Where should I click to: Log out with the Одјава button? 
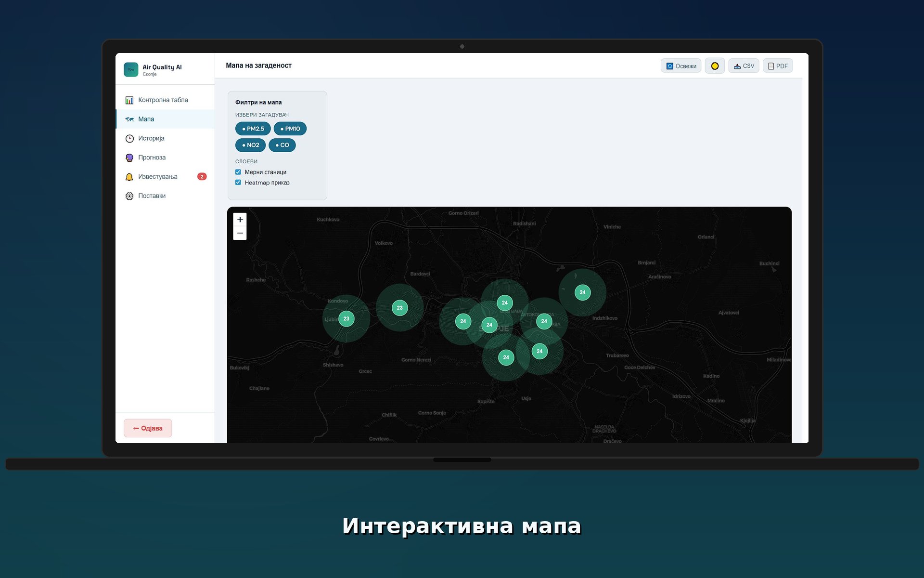(x=148, y=428)
